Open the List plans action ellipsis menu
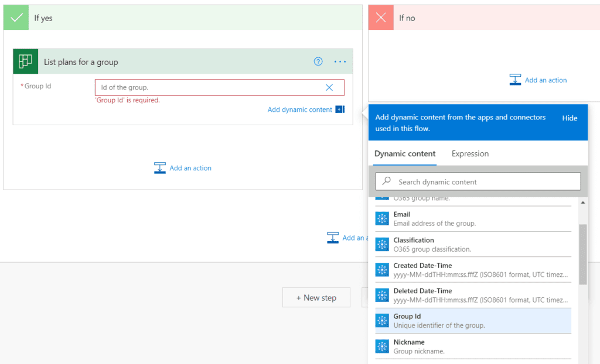 point(340,61)
